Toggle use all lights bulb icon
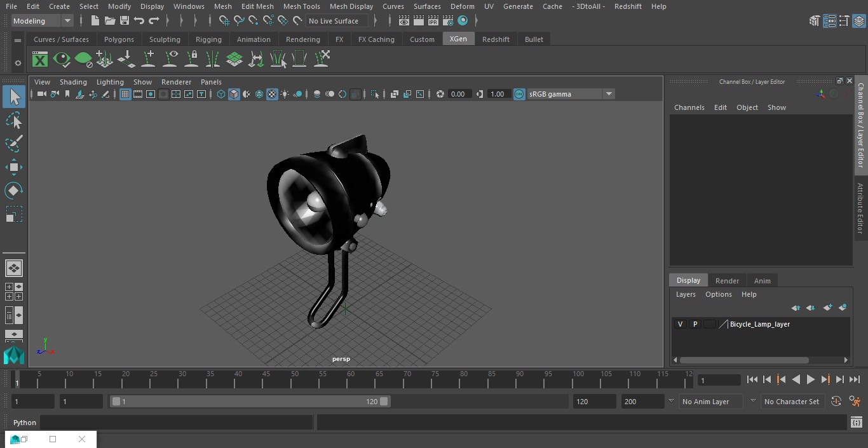Screen dimensions: 868x448 click(x=285, y=94)
